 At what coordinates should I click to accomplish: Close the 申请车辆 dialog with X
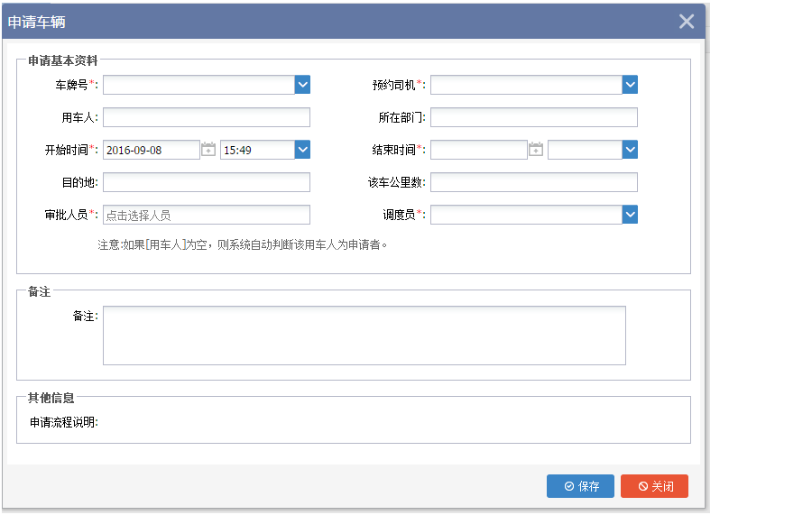pos(687,22)
